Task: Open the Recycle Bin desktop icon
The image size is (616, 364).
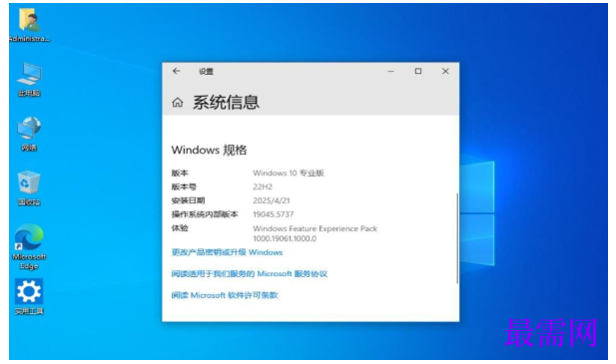Action: click(x=29, y=187)
